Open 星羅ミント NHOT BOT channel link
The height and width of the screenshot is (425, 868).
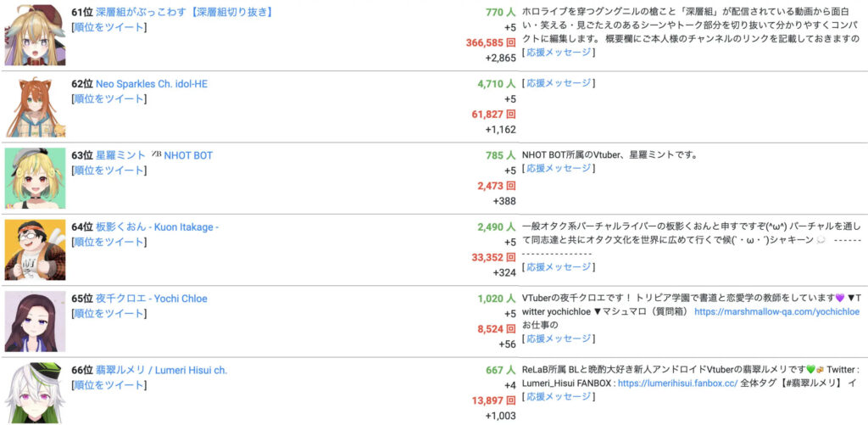(154, 155)
